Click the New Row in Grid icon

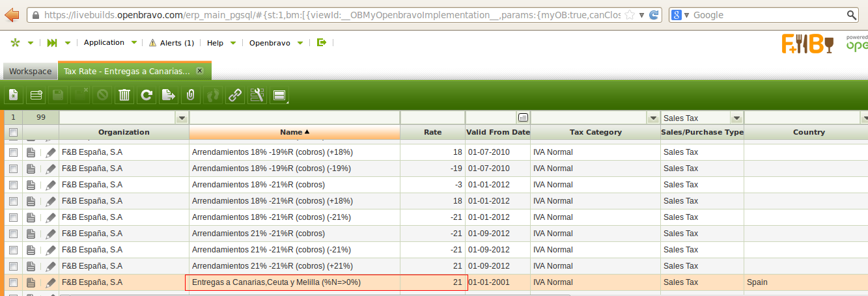point(36,96)
